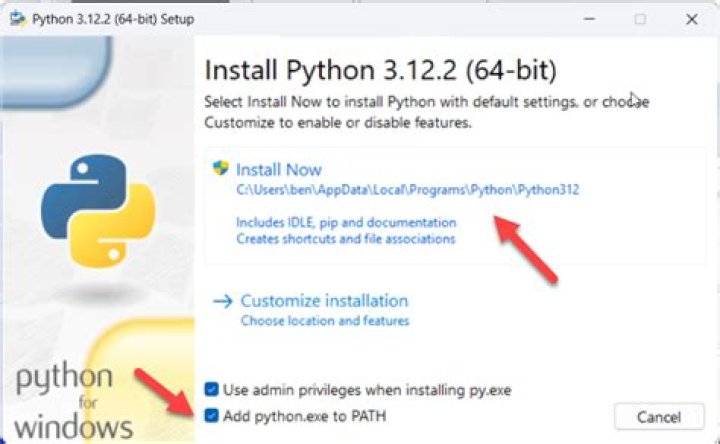Open Customize installation option
720x444 pixels.
(324, 301)
